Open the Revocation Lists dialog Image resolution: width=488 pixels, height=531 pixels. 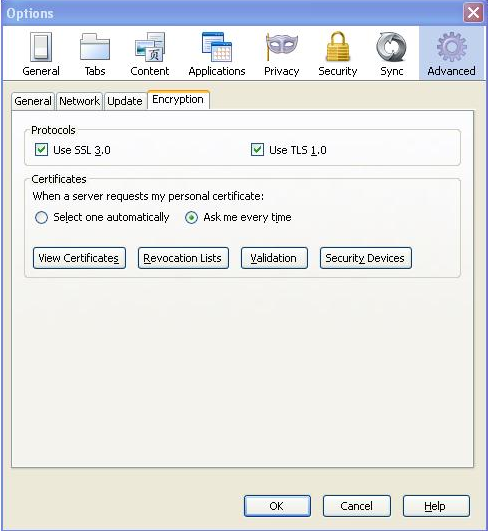183,258
